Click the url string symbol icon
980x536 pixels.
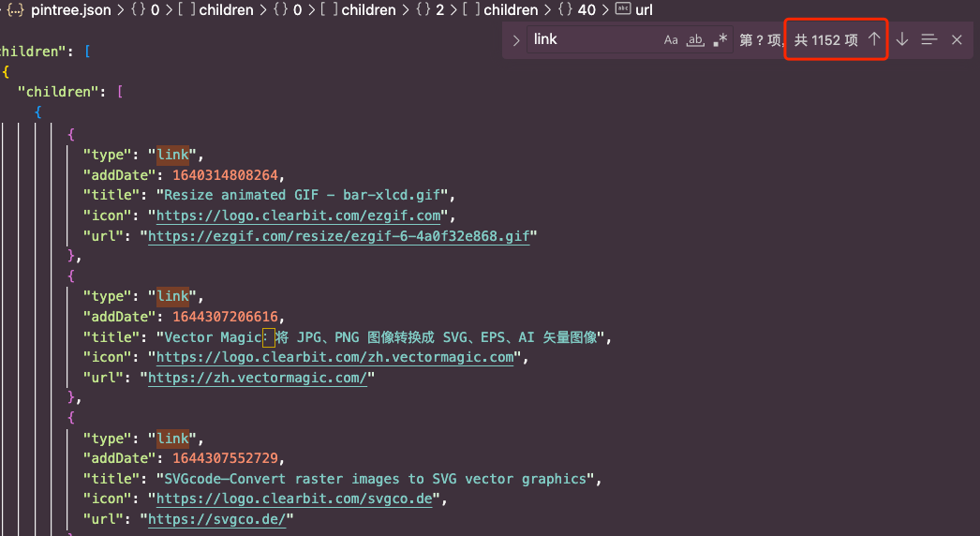pyautogui.click(x=622, y=10)
